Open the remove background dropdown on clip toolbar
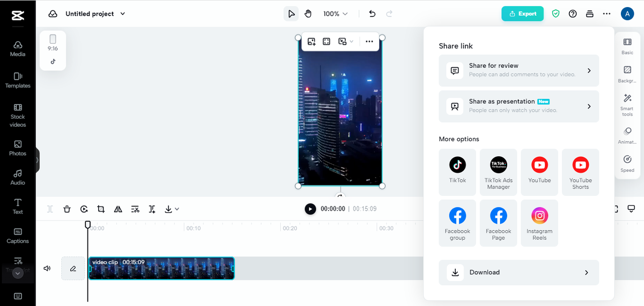 click(x=346, y=42)
